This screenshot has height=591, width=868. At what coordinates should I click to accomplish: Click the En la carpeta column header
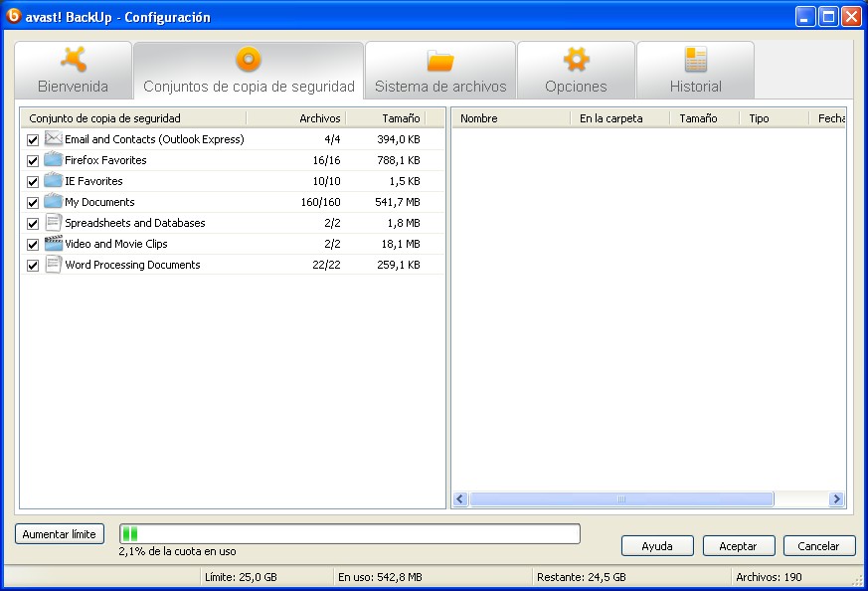point(620,118)
